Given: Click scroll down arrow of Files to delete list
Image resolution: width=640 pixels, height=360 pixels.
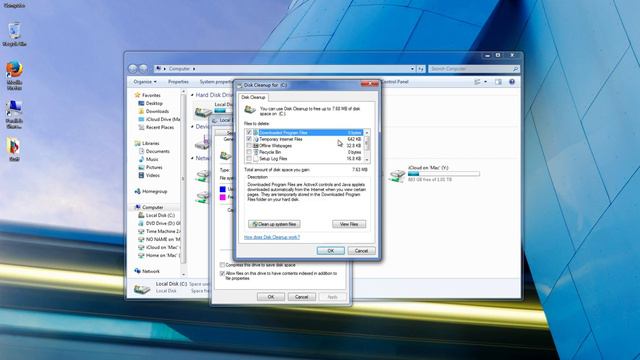Looking at the screenshot, I should [x=367, y=160].
